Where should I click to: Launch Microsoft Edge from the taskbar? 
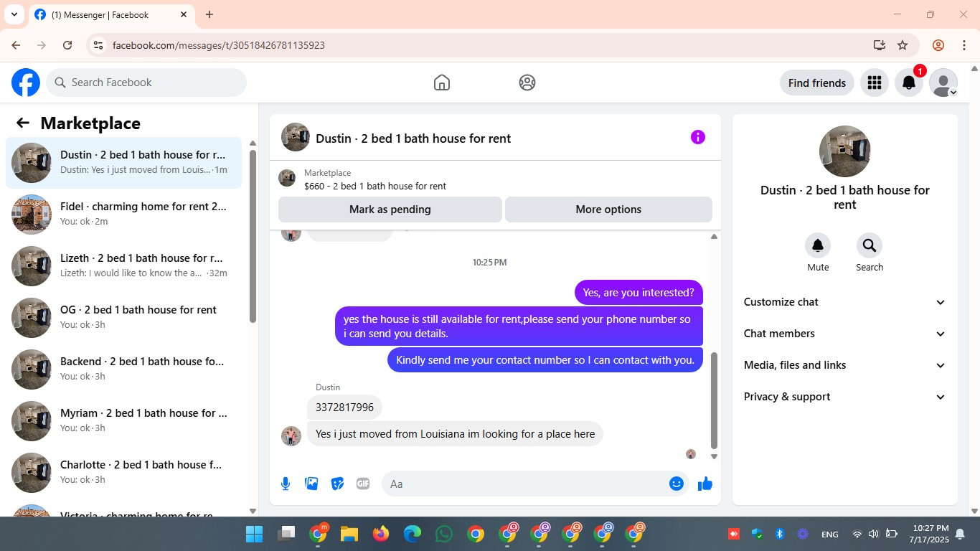pyautogui.click(x=413, y=534)
